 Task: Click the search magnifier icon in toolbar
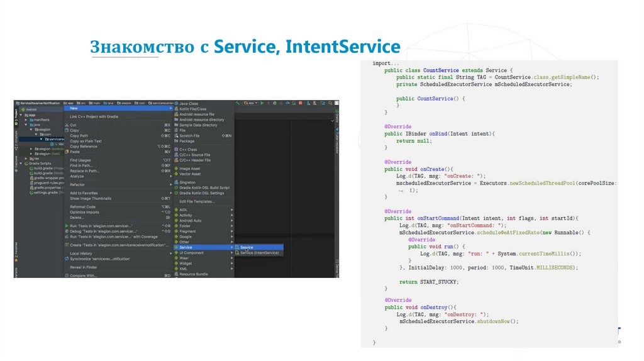[330, 103]
